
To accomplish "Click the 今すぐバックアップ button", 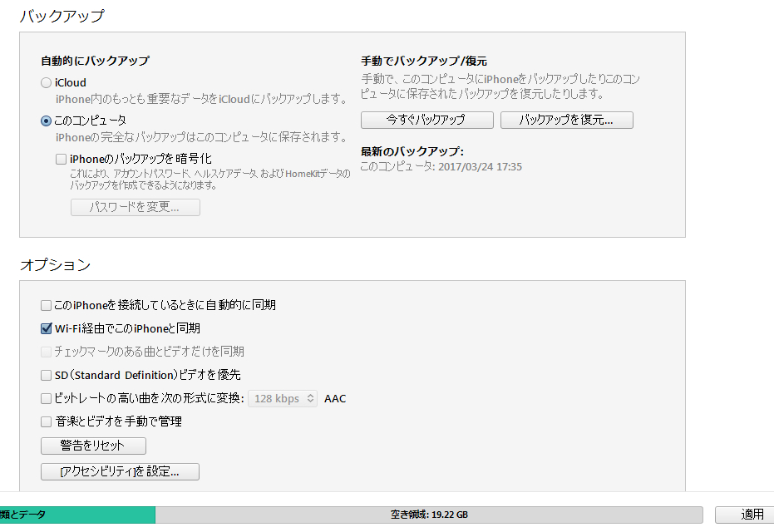I will [x=427, y=120].
